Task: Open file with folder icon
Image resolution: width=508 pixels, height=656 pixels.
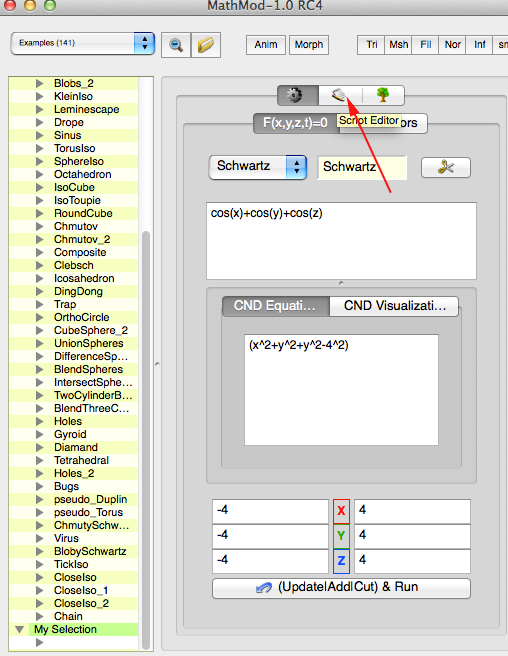Action: click(x=206, y=45)
